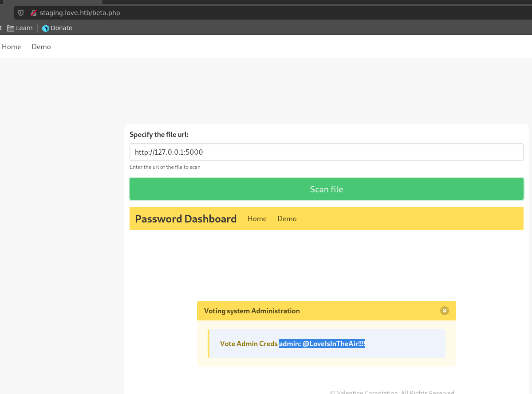This screenshot has height=394, width=532.
Task: Click the Donate bookmark label
Action: click(61, 28)
